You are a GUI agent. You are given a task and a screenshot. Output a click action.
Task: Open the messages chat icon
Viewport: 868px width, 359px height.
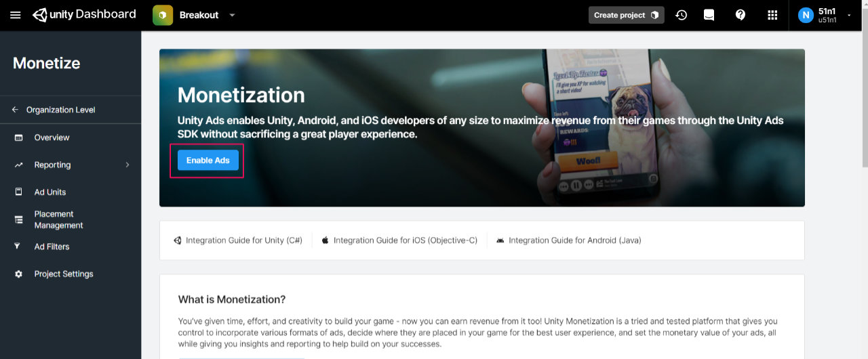pyautogui.click(x=709, y=15)
